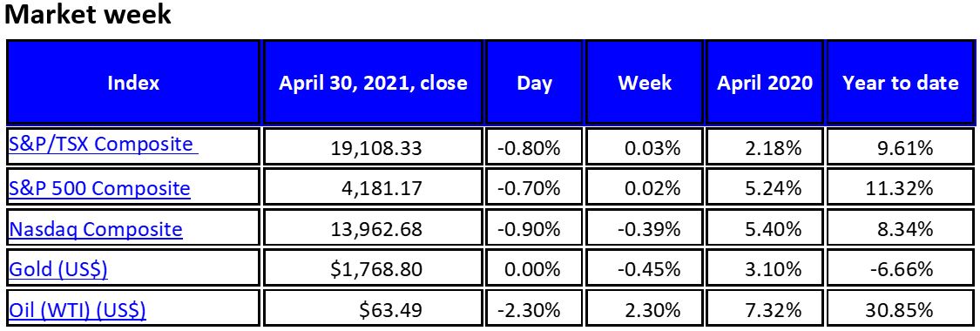
Task: Select the -6.66% year to date cell
Action: pos(900,269)
